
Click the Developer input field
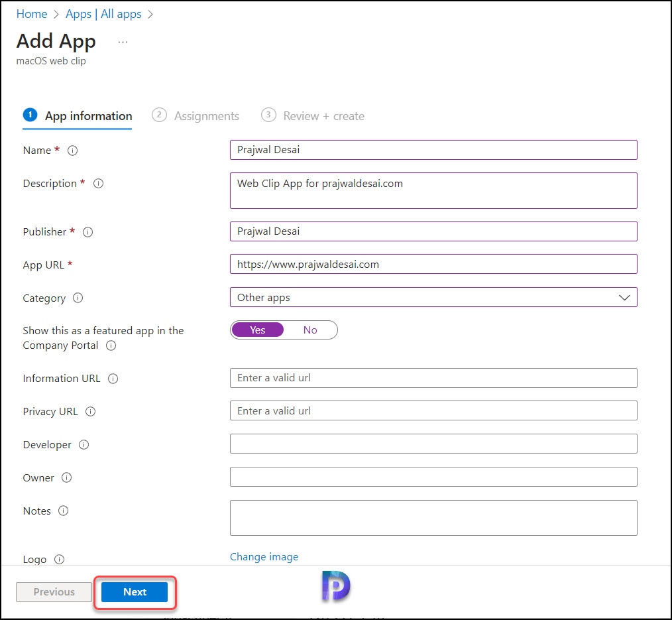click(x=433, y=444)
